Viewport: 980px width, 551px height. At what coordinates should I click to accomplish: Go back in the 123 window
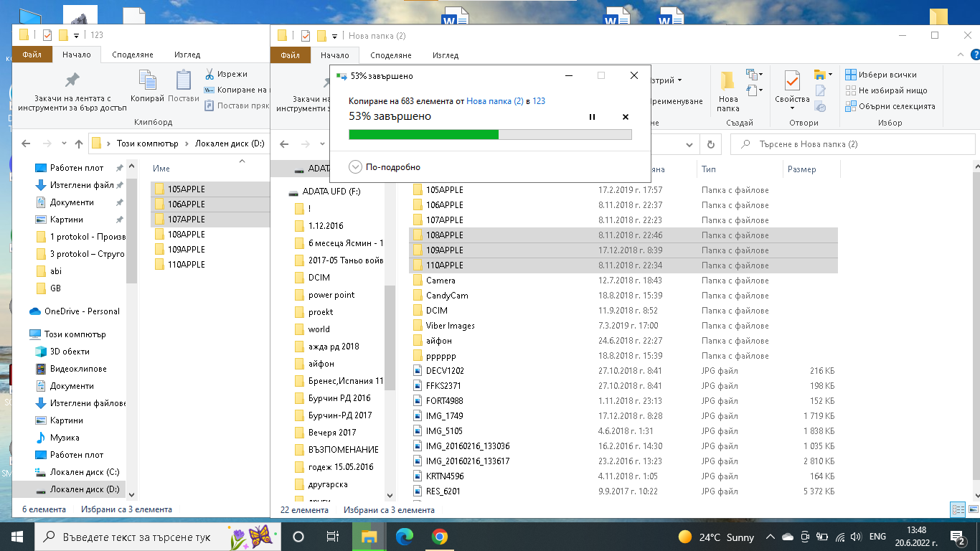pos(27,143)
